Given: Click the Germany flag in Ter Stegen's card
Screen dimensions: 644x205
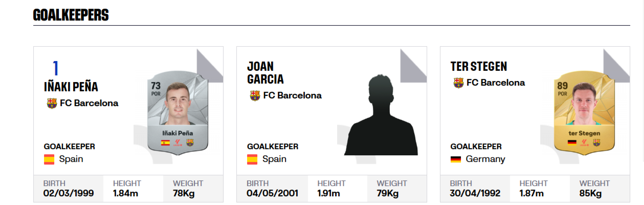Looking at the screenshot, I should 456,159.
